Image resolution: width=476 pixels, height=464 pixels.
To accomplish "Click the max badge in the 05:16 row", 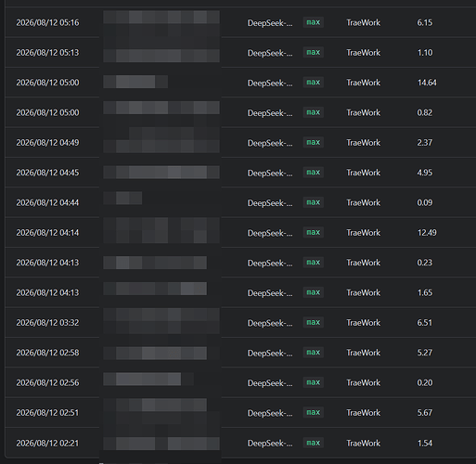I will (x=313, y=22).
